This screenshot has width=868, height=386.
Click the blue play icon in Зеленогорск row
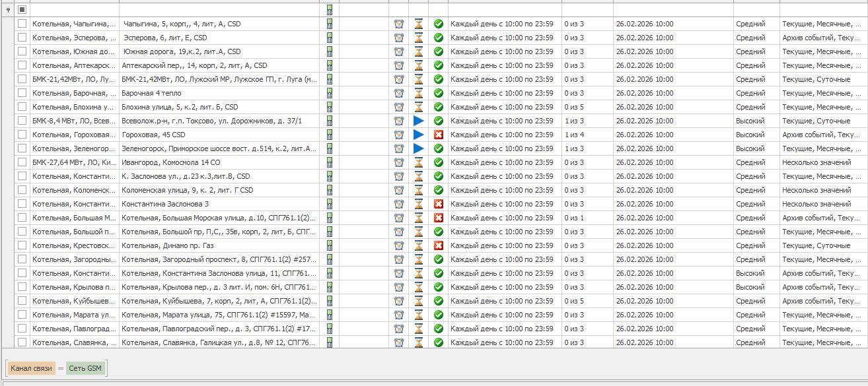(x=418, y=148)
